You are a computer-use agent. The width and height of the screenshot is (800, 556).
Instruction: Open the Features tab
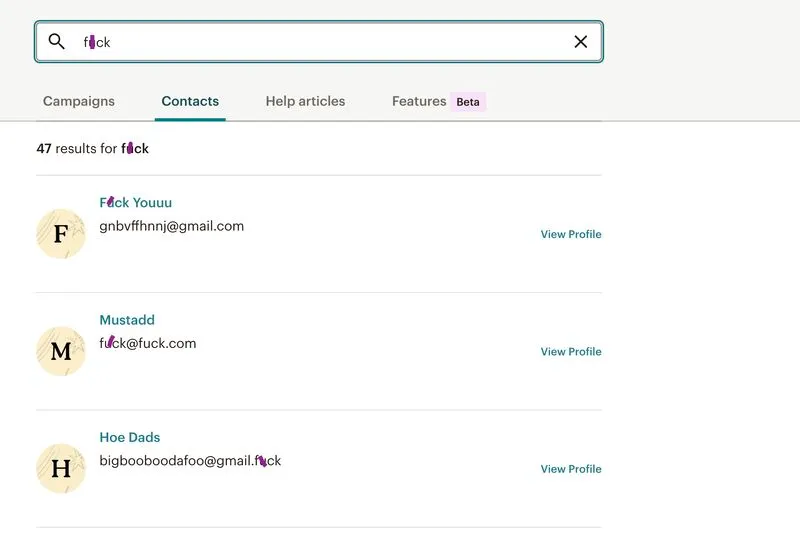(419, 101)
